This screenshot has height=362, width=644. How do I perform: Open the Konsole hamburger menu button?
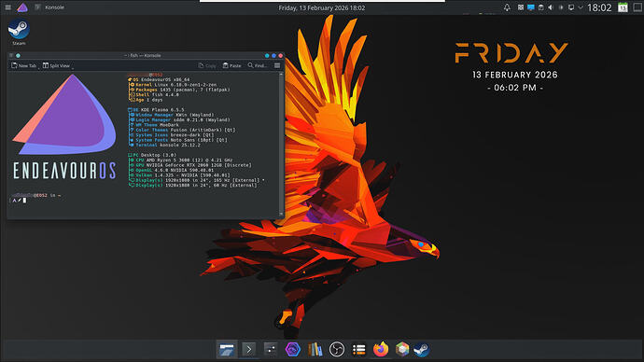coord(277,65)
